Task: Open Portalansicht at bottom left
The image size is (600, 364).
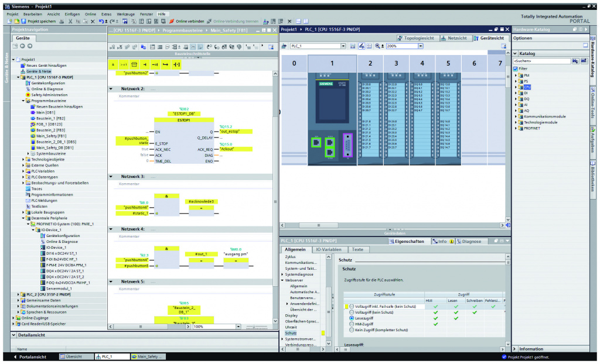Action: click(30, 357)
